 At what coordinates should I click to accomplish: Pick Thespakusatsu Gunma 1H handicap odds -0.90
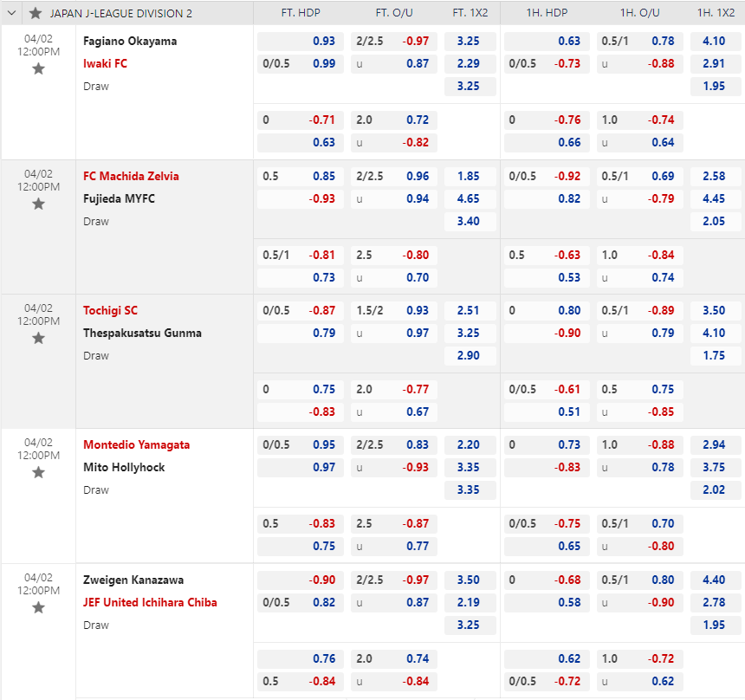tap(547, 334)
